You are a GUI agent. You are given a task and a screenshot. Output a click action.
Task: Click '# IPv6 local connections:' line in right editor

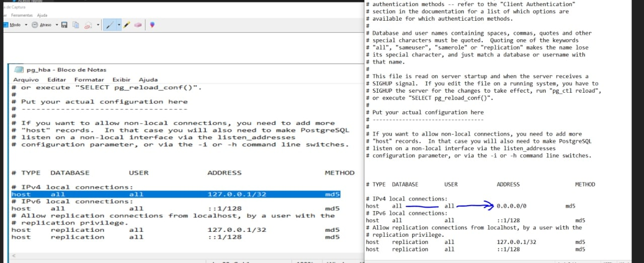[407, 213]
